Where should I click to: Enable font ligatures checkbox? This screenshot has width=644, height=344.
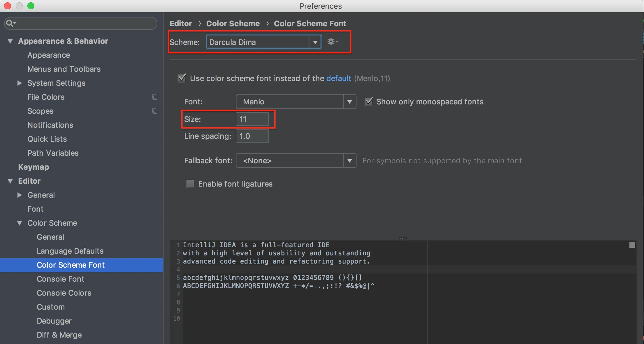click(x=190, y=184)
